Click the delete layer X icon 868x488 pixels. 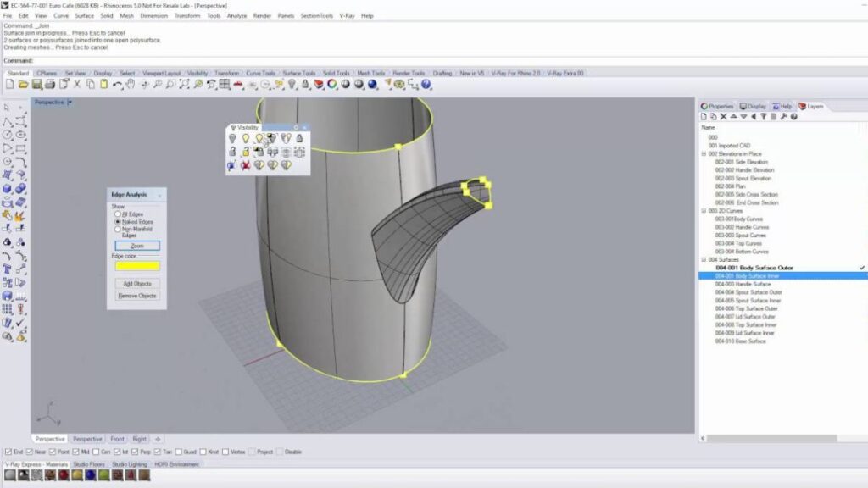[x=723, y=116]
